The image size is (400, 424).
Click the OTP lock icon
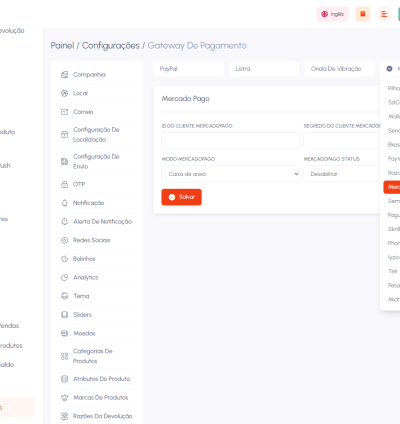point(65,184)
